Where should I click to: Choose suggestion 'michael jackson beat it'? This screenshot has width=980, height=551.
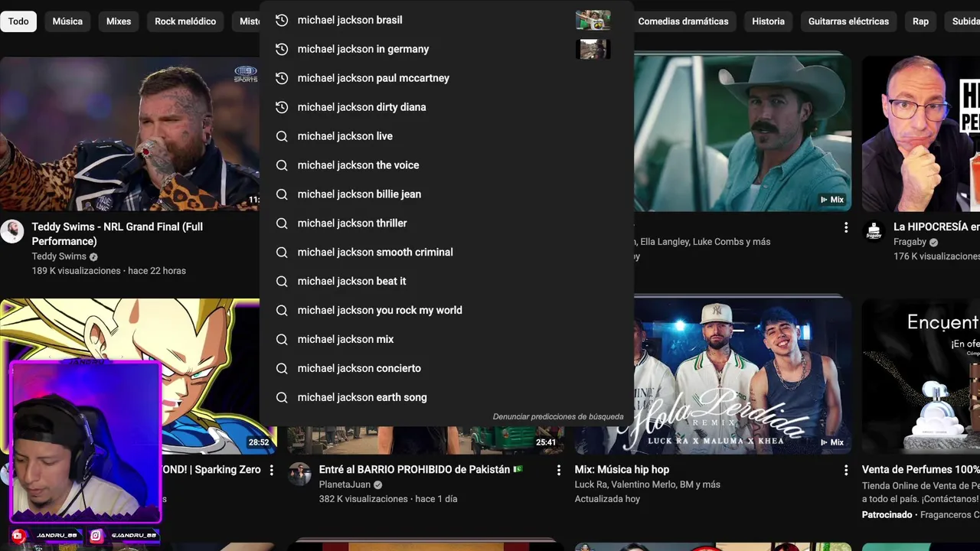point(446,282)
